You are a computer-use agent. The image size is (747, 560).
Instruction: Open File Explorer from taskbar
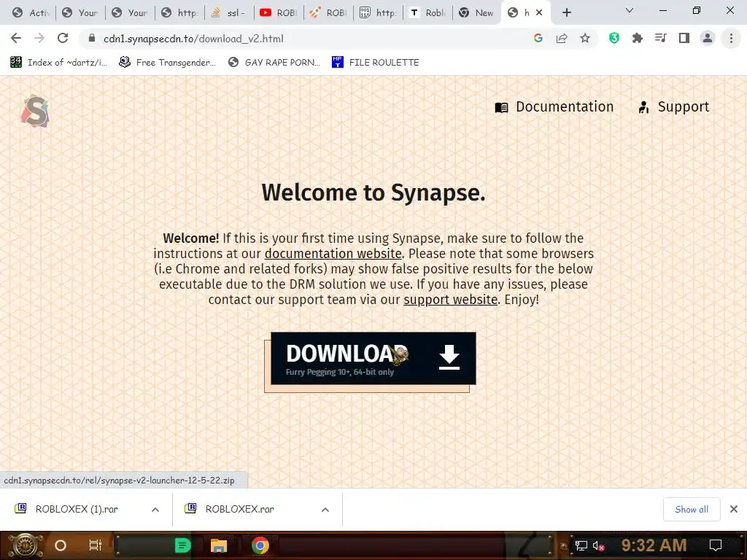219,545
